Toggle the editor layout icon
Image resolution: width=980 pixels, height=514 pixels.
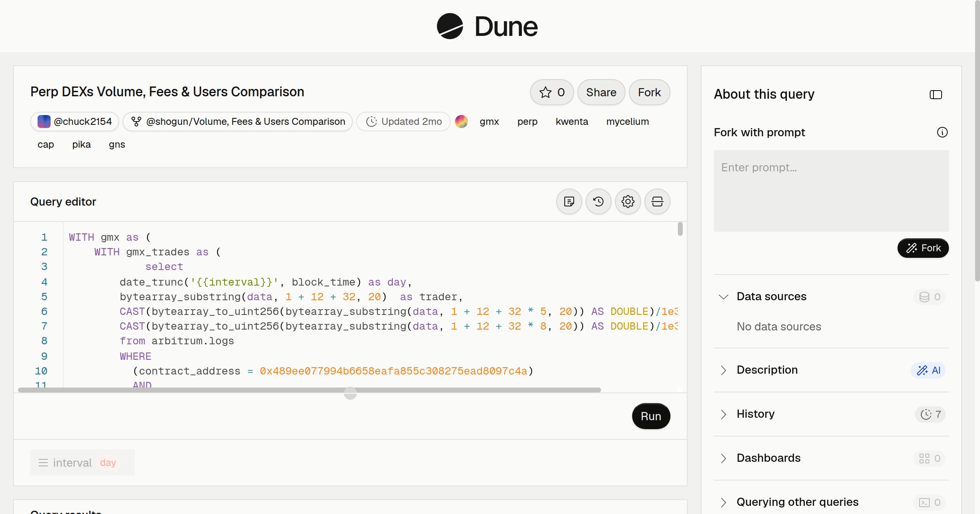(x=657, y=202)
